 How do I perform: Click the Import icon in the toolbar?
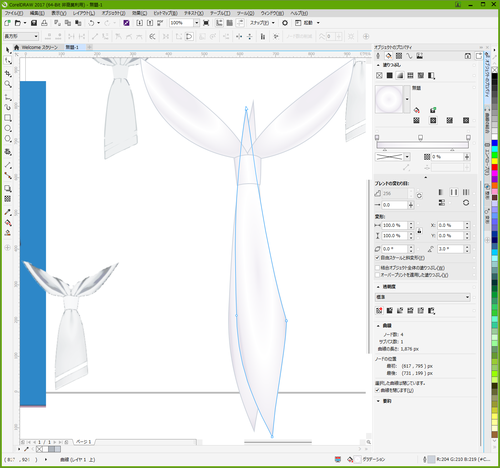pos(140,23)
